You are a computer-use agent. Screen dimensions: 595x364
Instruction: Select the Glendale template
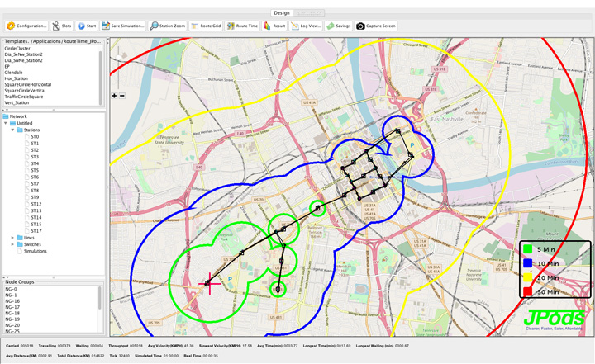point(14,73)
